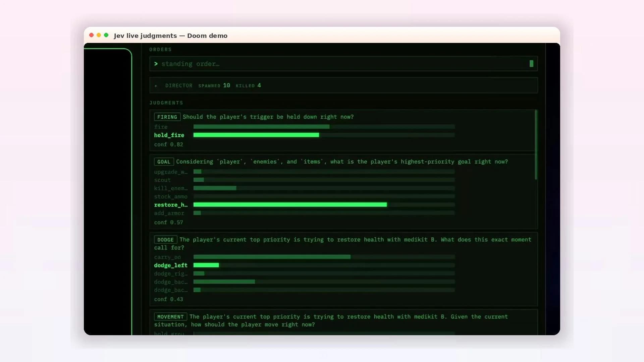Image resolution: width=644 pixels, height=362 pixels.
Task: Select the dodge_left option label
Action: tap(171, 265)
